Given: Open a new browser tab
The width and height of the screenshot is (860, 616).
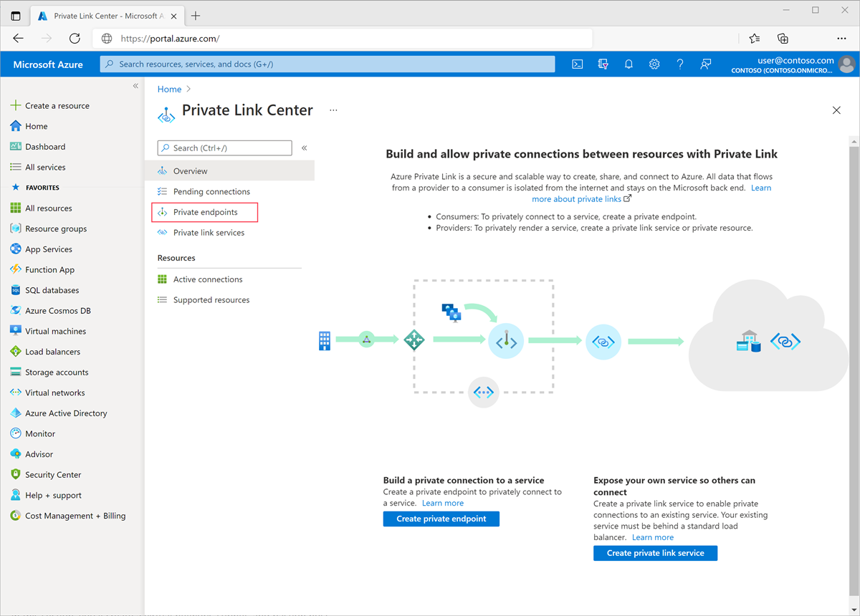Looking at the screenshot, I should pyautogui.click(x=196, y=16).
